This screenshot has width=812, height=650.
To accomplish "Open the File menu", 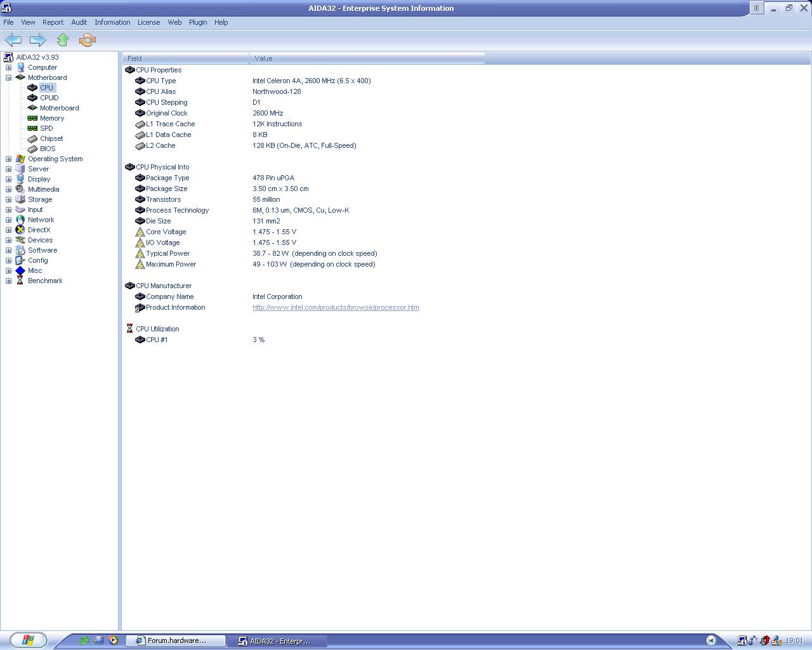I will click(x=8, y=22).
